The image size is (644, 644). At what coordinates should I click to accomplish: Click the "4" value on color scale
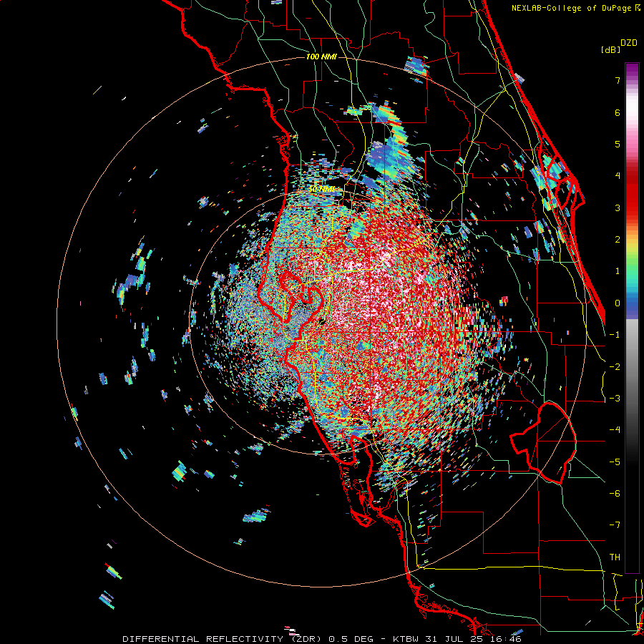tap(618, 176)
